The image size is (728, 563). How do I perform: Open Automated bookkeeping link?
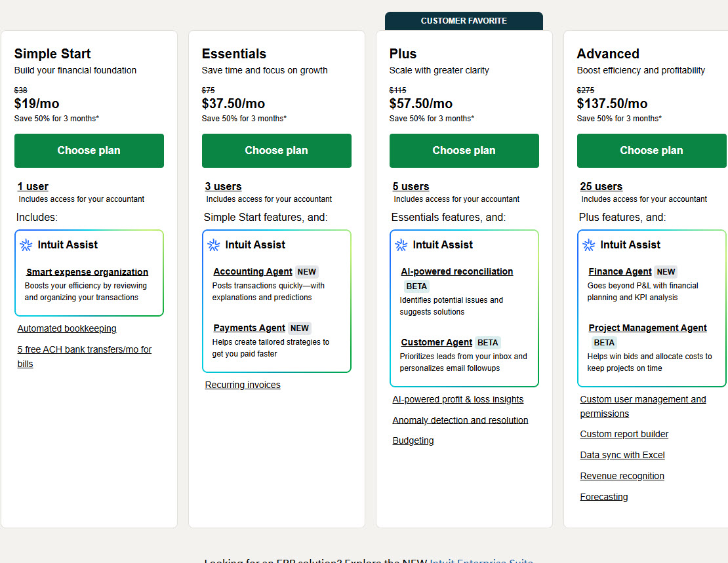point(67,328)
